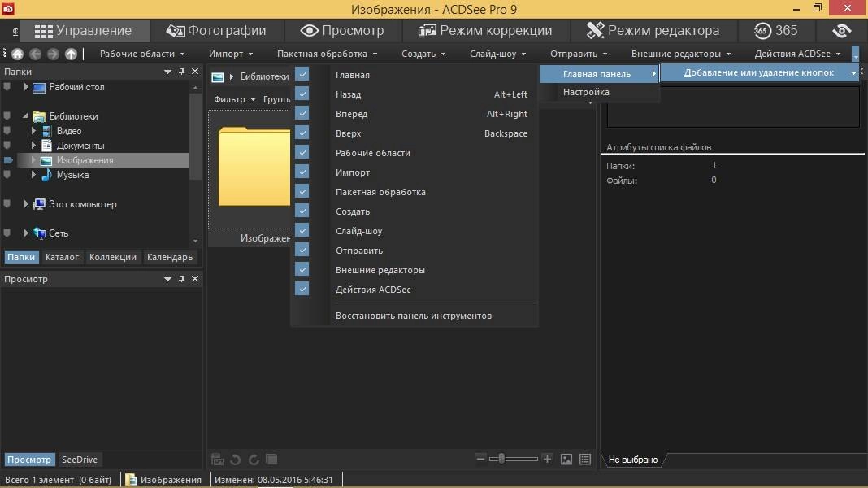This screenshot has height=488, width=868.
Task: Switch to details list view icon
Action: point(585,460)
